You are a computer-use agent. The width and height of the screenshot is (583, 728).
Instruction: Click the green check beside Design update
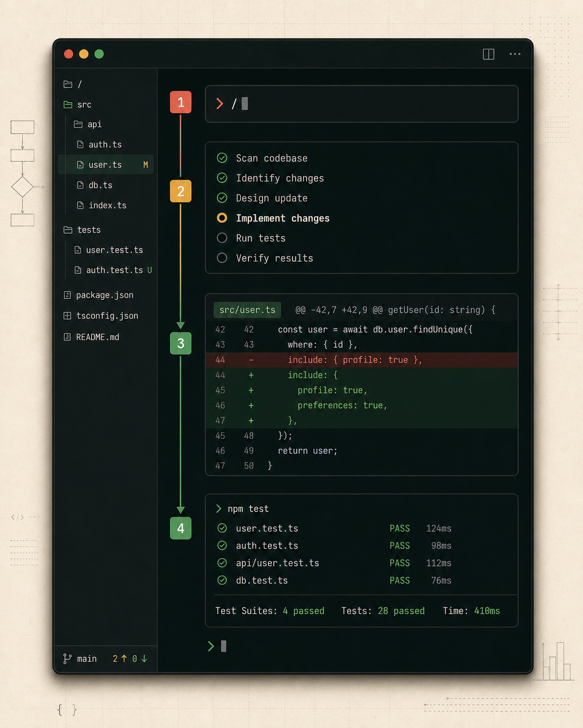pyautogui.click(x=222, y=198)
